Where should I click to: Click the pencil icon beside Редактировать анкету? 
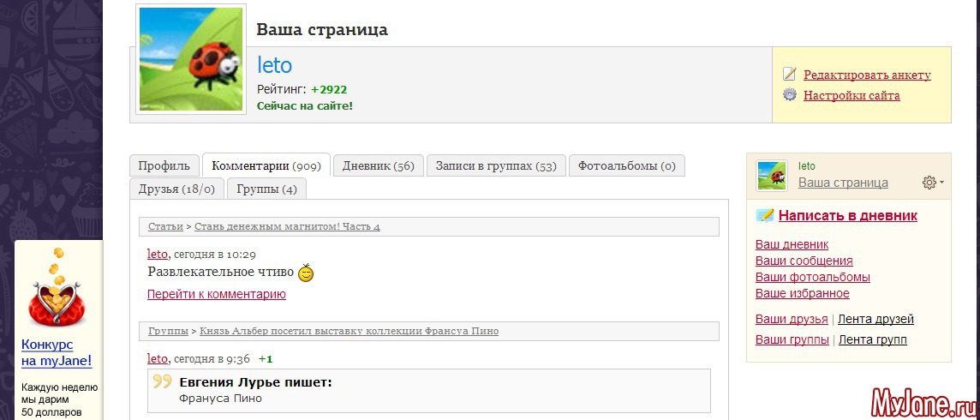[x=789, y=75]
